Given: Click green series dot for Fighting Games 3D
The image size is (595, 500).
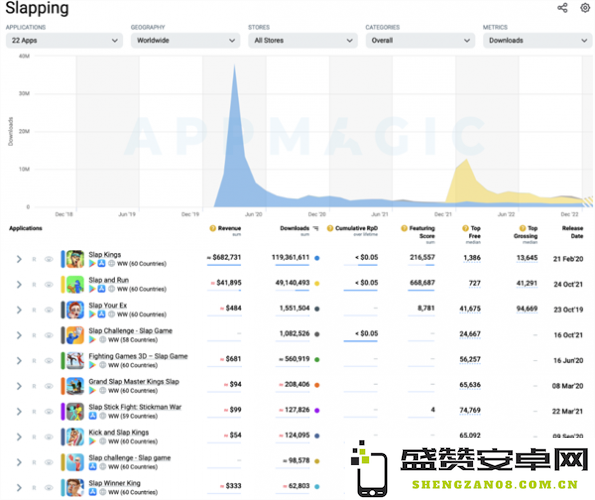Looking at the screenshot, I should coord(317,360).
